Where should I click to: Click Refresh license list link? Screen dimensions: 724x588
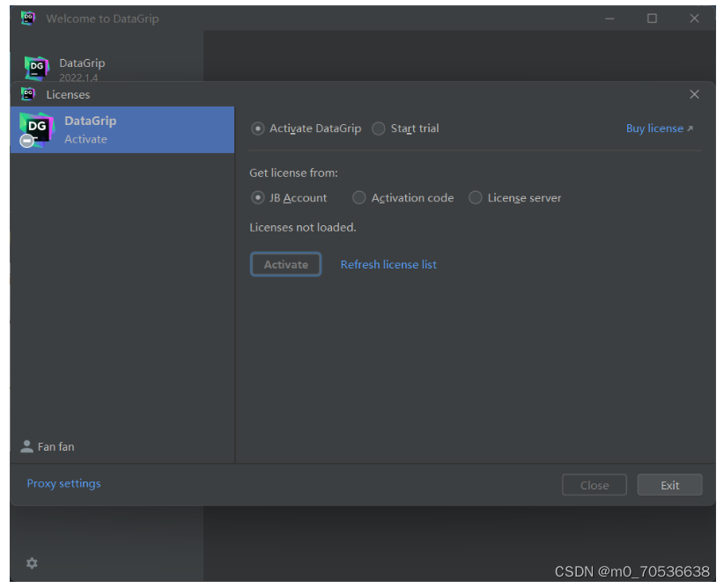(x=388, y=264)
